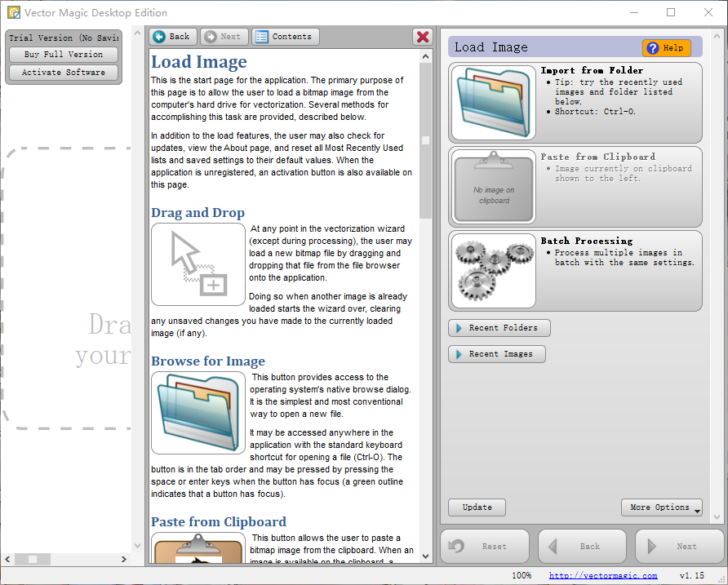Click help pane scroll-down arrow
728x585 pixels.
(x=426, y=556)
